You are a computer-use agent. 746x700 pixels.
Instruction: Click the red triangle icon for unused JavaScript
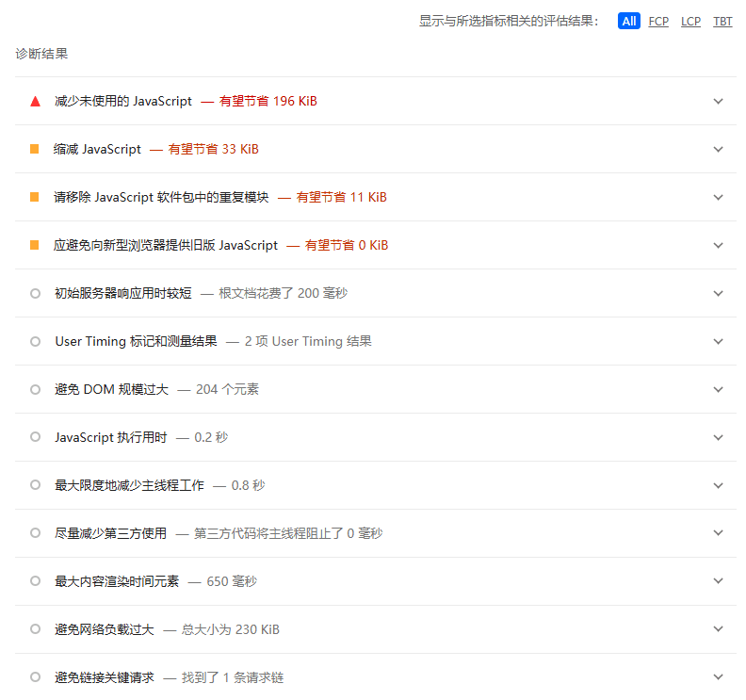[x=35, y=101]
